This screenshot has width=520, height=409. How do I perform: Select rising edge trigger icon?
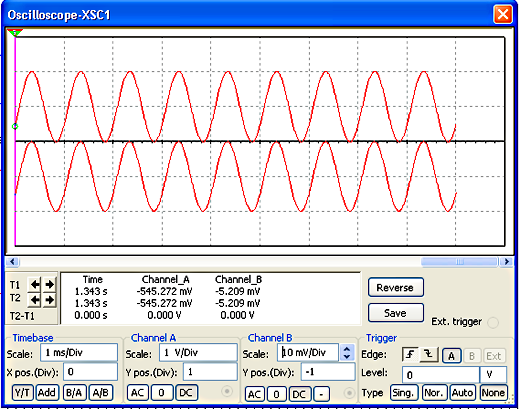click(x=410, y=355)
